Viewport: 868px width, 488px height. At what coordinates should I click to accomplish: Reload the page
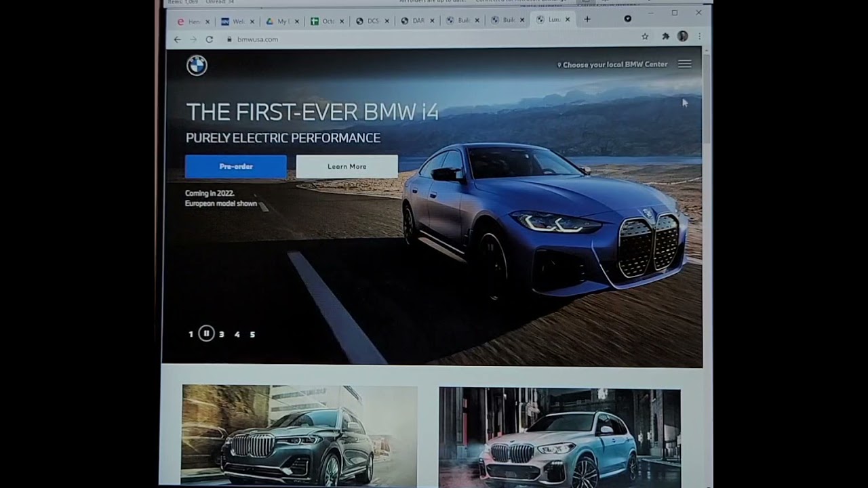point(209,39)
